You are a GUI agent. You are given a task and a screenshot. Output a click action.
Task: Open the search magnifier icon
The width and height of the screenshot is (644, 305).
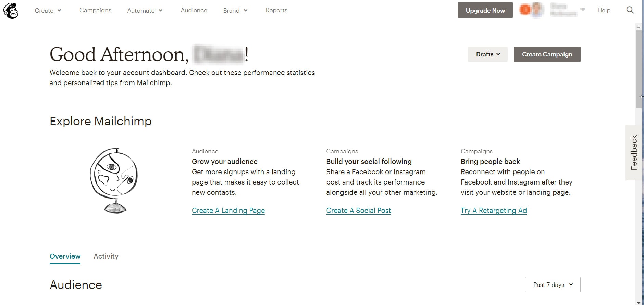click(x=630, y=10)
